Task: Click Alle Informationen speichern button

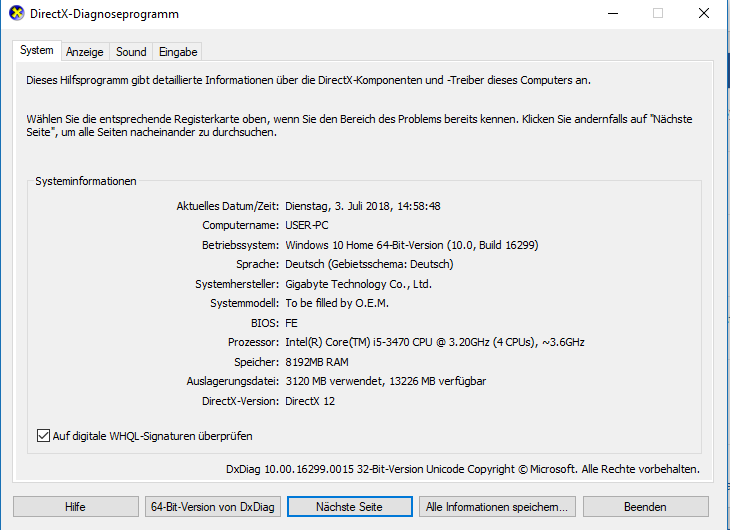Action: pyautogui.click(x=497, y=507)
